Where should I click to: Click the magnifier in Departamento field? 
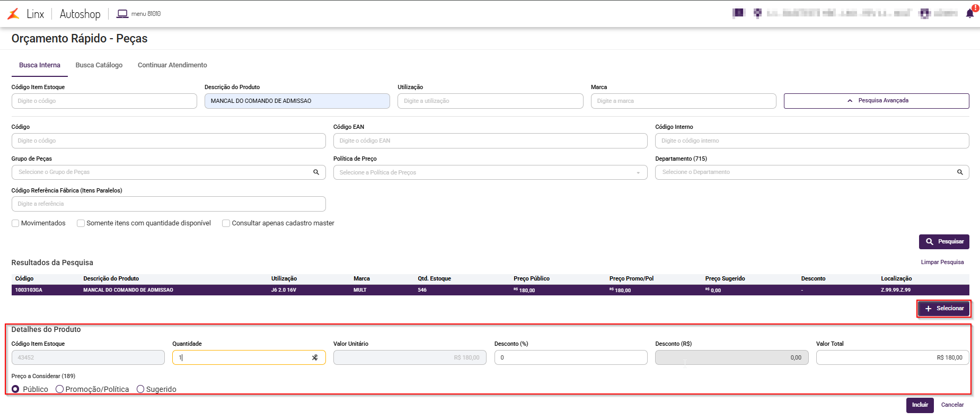pos(960,172)
